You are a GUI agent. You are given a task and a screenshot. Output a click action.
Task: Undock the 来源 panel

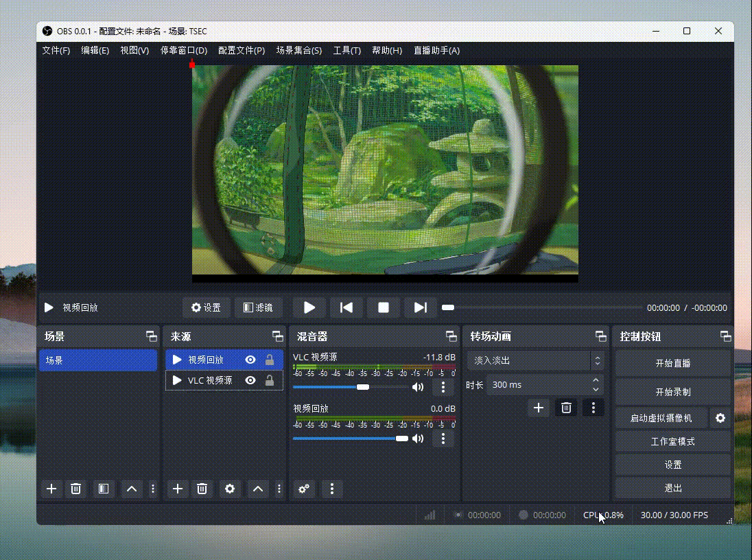pos(278,336)
